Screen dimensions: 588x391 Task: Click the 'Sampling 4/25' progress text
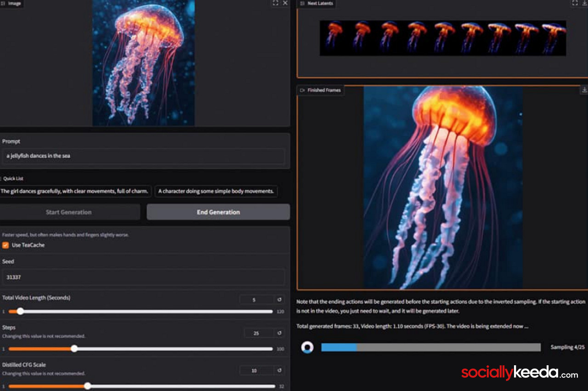[x=568, y=347]
